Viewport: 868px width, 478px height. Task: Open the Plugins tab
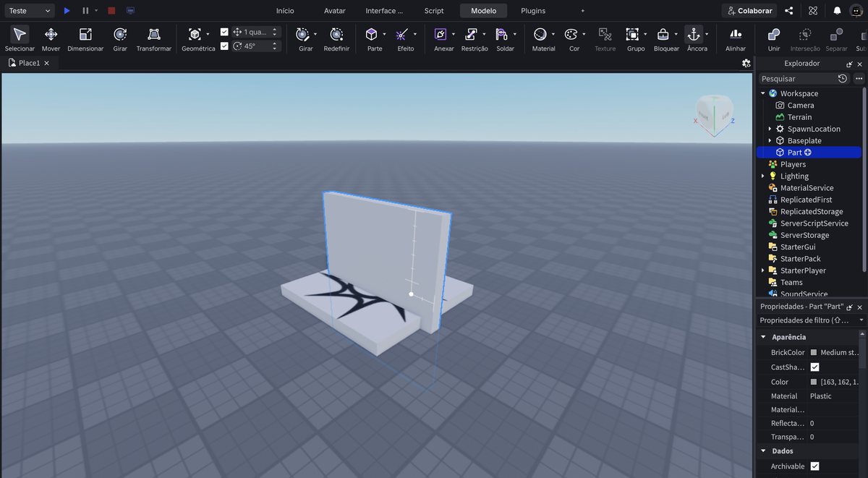coord(533,11)
